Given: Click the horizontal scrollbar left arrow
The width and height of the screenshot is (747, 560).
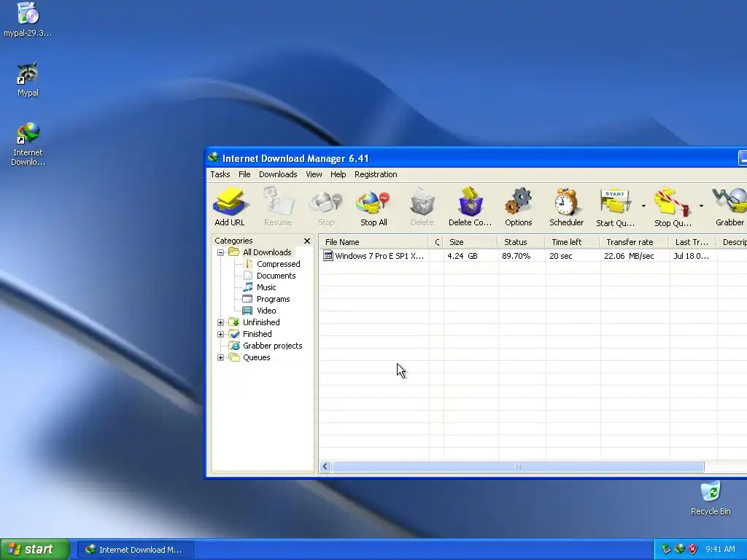Looking at the screenshot, I should [x=325, y=466].
